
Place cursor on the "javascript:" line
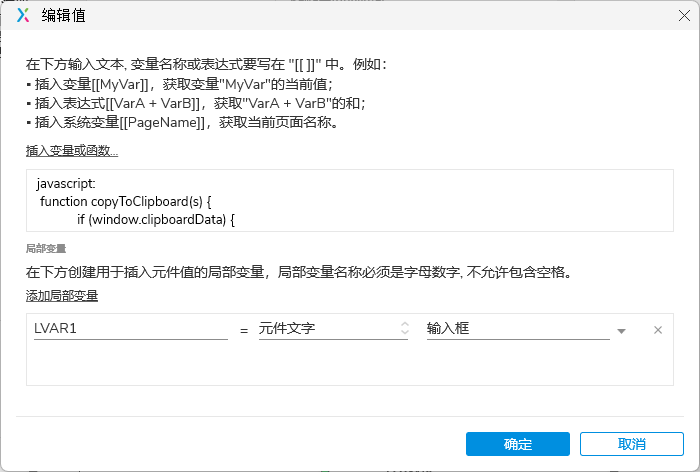click(x=65, y=184)
